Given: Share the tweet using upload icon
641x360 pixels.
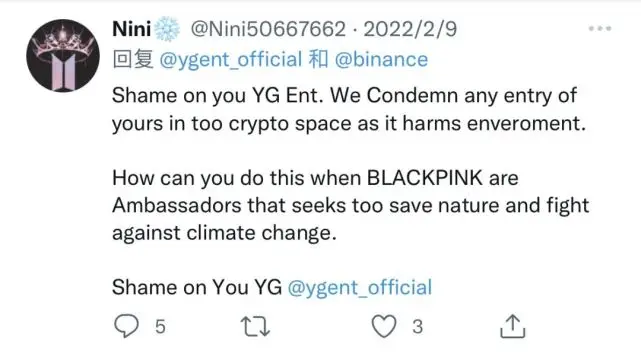Looking at the screenshot, I should click(512, 326).
